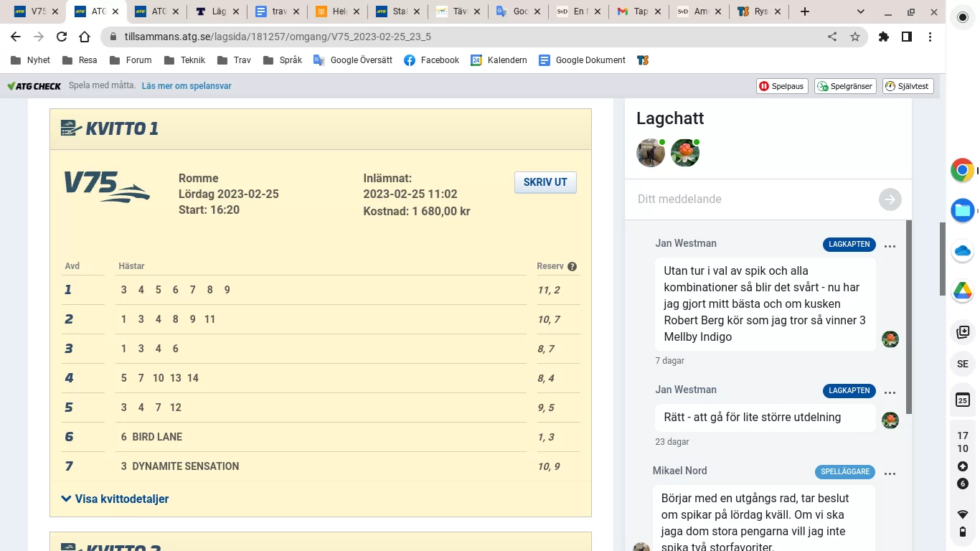Open the Chrome icon in side shelf
980x551 pixels.
tap(962, 170)
